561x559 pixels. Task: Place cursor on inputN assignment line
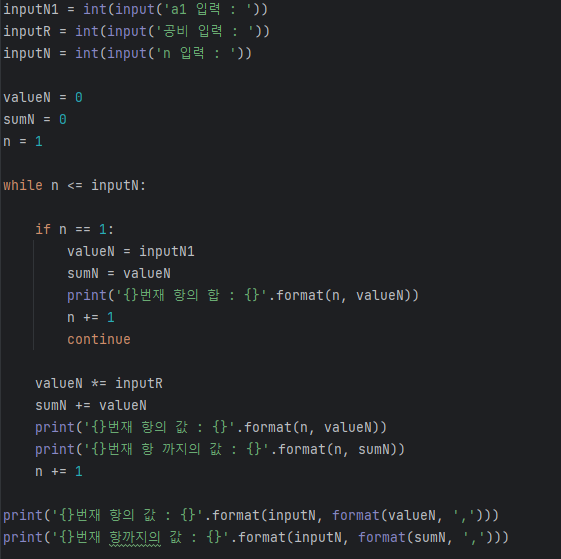click(x=128, y=53)
